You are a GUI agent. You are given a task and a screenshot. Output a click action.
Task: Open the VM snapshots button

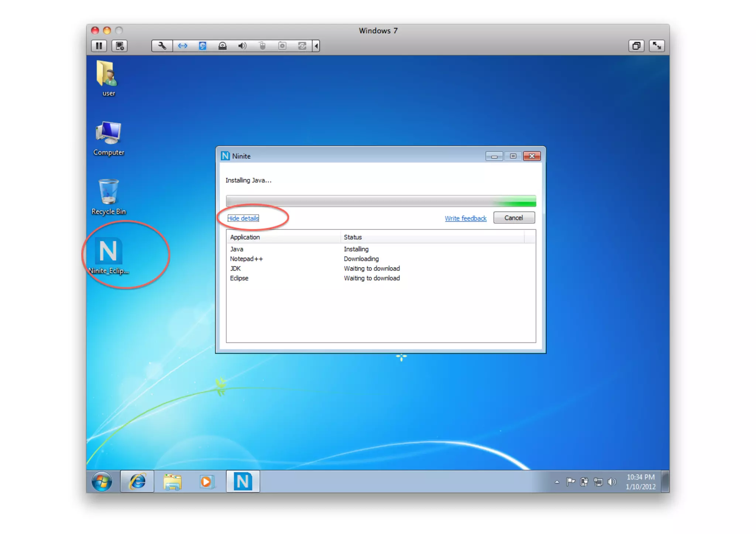[x=120, y=46]
